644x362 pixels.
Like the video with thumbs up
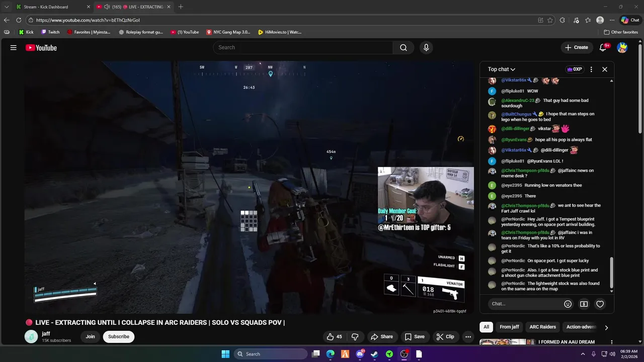tap(334, 337)
